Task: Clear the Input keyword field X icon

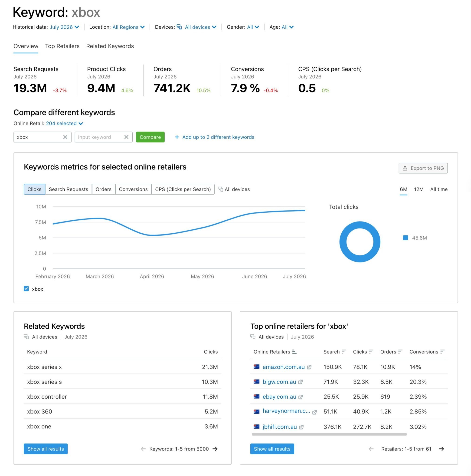Action: [x=126, y=137]
